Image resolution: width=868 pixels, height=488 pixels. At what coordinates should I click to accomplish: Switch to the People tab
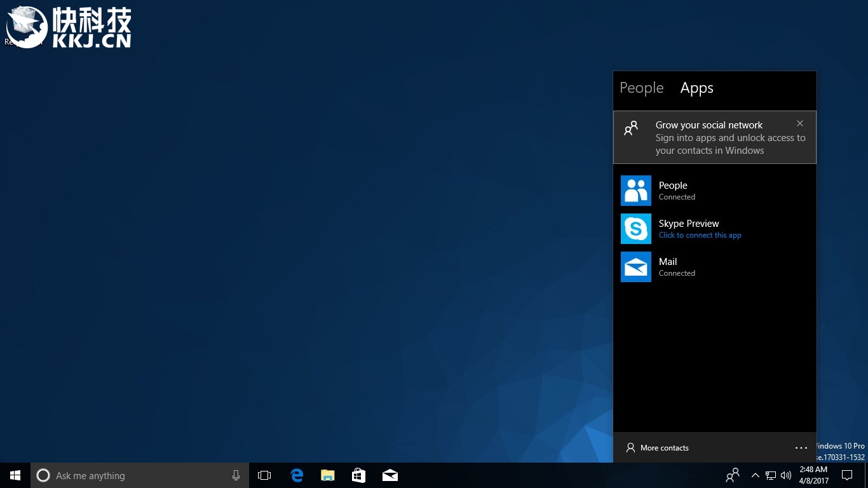[641, 88]
